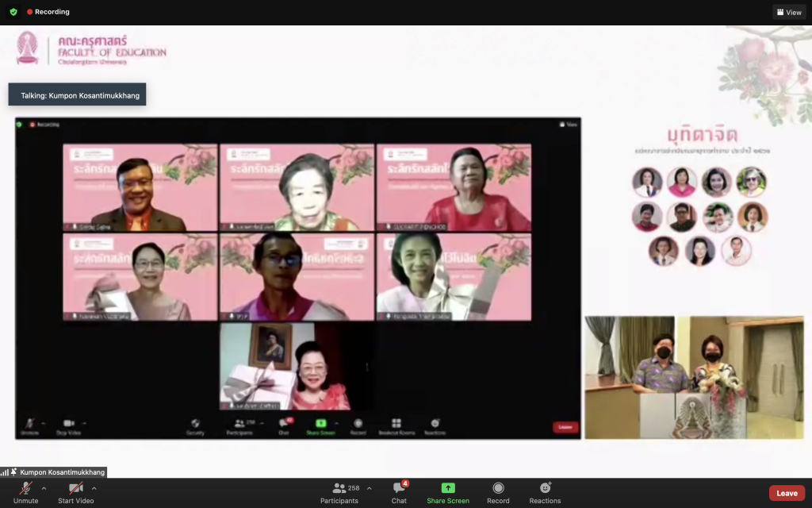Click small red Leave button in shared screen
Viewport: 812px width, 508px height.
pos(565,427)
